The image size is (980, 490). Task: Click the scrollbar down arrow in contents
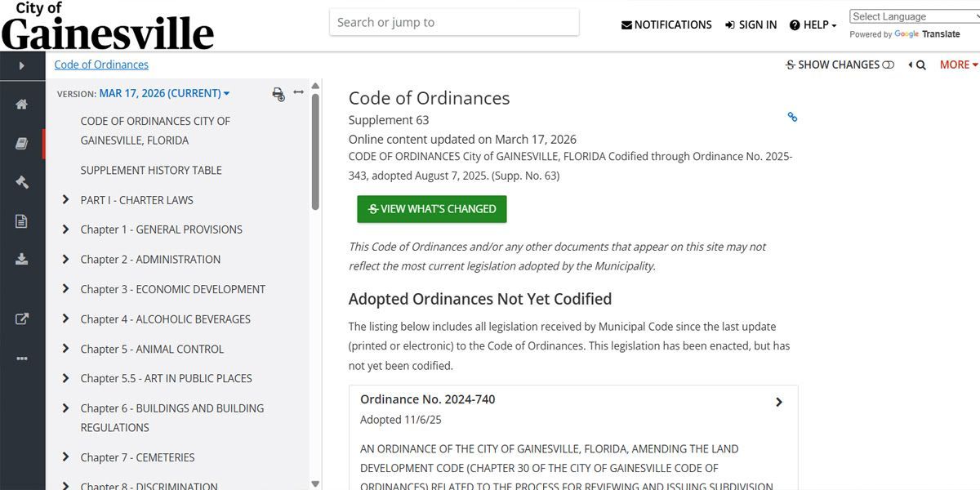315,483
